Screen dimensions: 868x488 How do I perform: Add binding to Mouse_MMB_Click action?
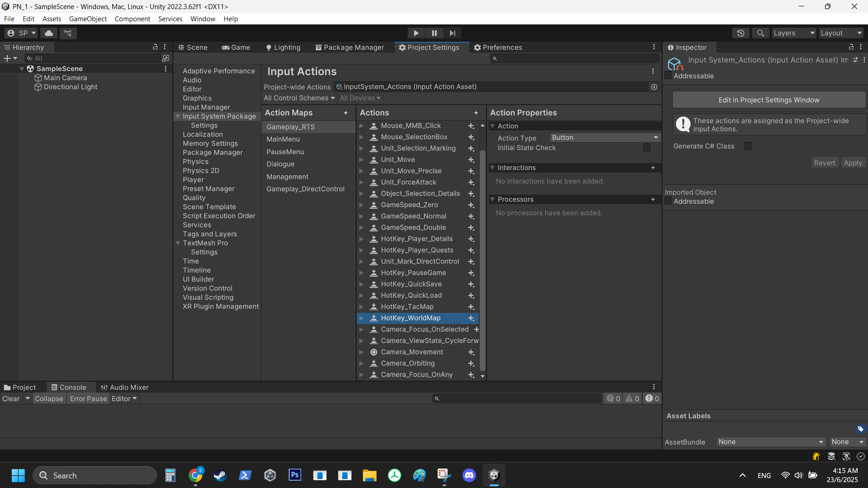pyautogui.click(x=471, y=126)
